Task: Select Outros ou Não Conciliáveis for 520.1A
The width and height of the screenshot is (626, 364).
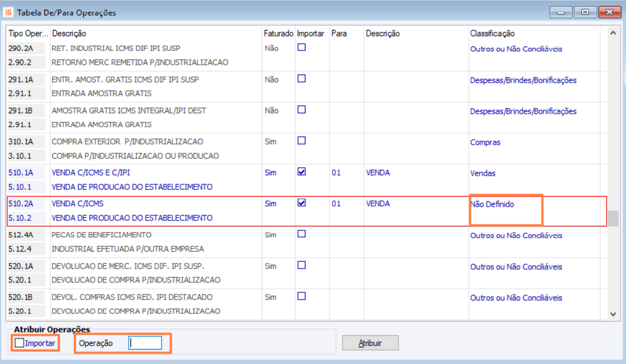Action: pos(516,266)
